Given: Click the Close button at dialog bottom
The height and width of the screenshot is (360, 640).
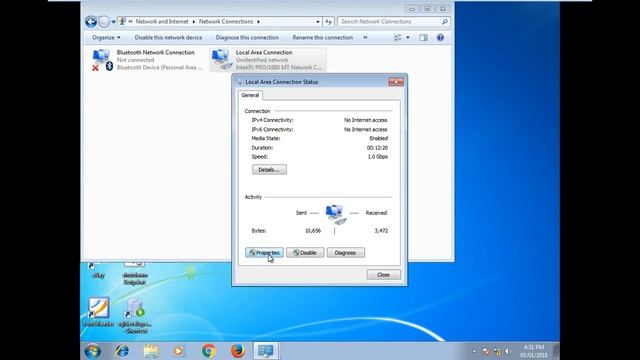Looking at the screenshot, I should [383, 275].
